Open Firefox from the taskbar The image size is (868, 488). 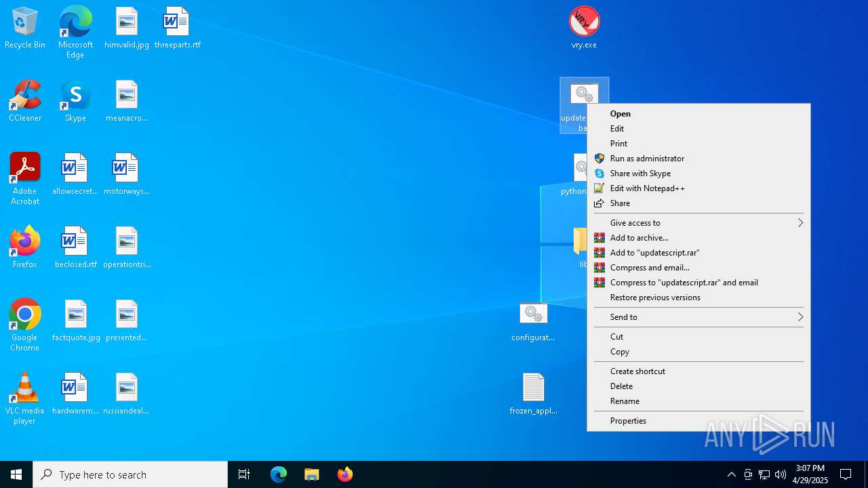pos(344,474)
